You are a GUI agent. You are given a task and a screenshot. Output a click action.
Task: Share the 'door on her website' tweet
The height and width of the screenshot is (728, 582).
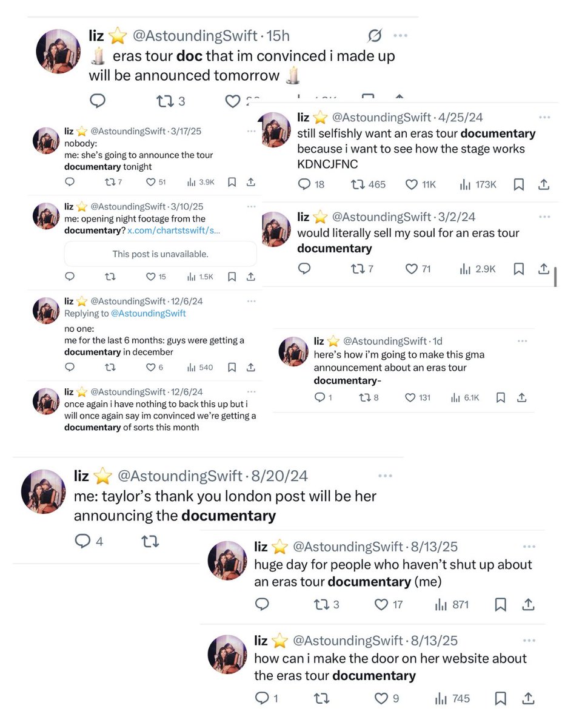528,699
